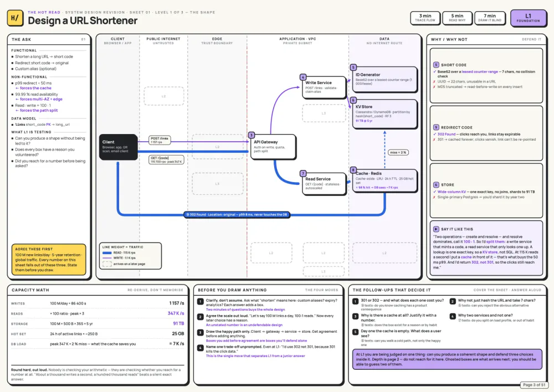This screenshot has width=554, height=392.
Task: Click the '≈ 7 K /s' DB load value
Action: [x=177, y=344]
